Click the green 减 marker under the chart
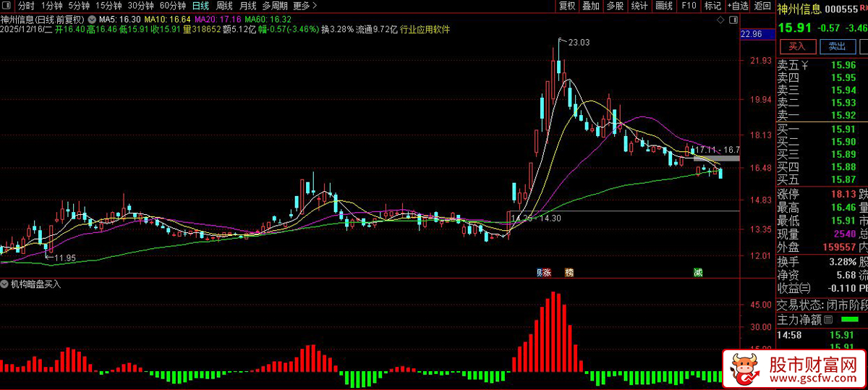The image size is (868, 390). coord(698,273)
